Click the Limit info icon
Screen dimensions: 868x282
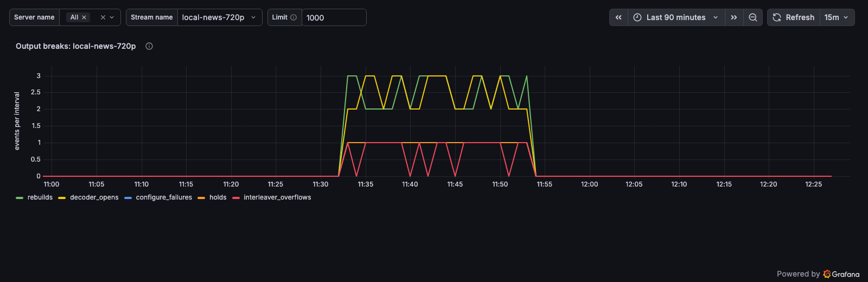(x=293, y=17)
